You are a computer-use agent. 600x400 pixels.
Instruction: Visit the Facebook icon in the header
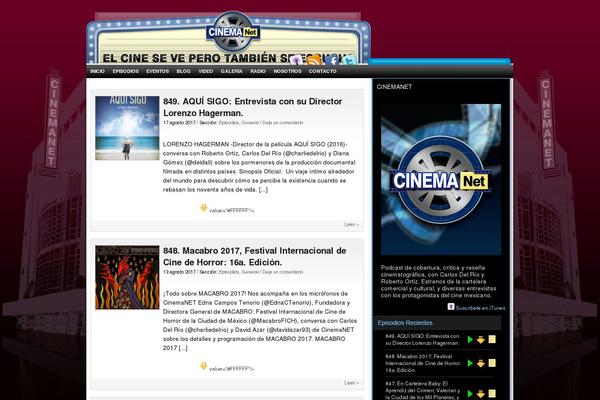point(332,60)
